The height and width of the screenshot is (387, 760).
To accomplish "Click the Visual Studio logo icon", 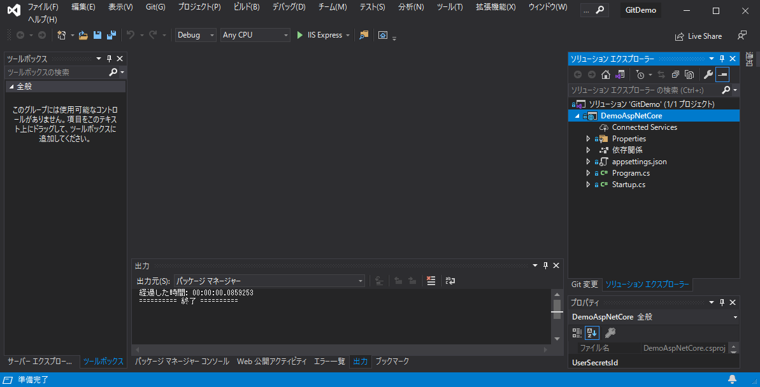I will pyautogui.click(x=14, y=10).
